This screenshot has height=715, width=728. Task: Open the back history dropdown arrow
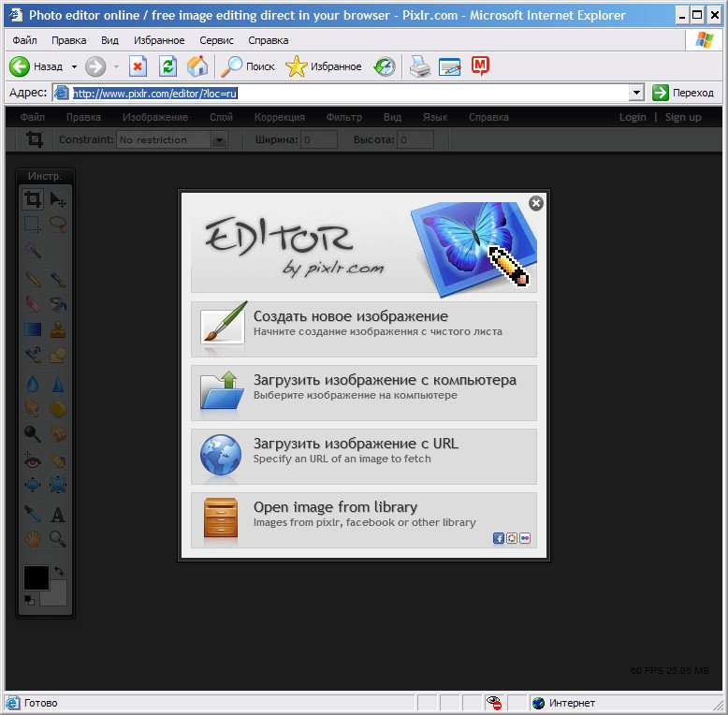point(74,66)
